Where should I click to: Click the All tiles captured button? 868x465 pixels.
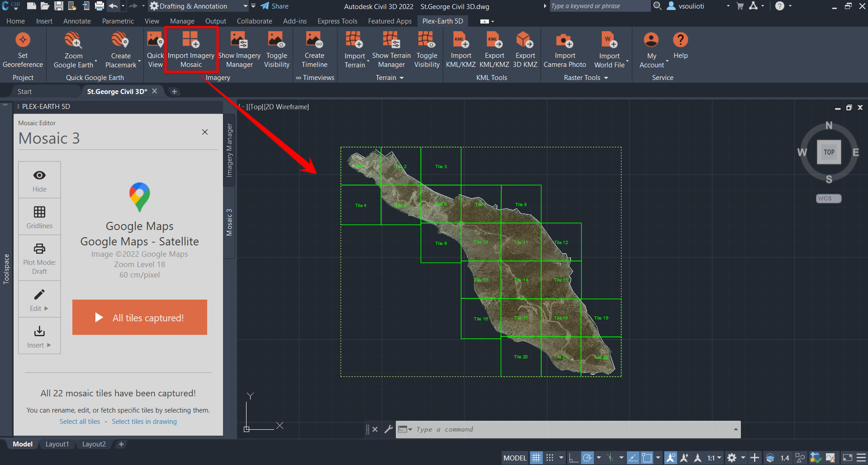coord(140,317)
